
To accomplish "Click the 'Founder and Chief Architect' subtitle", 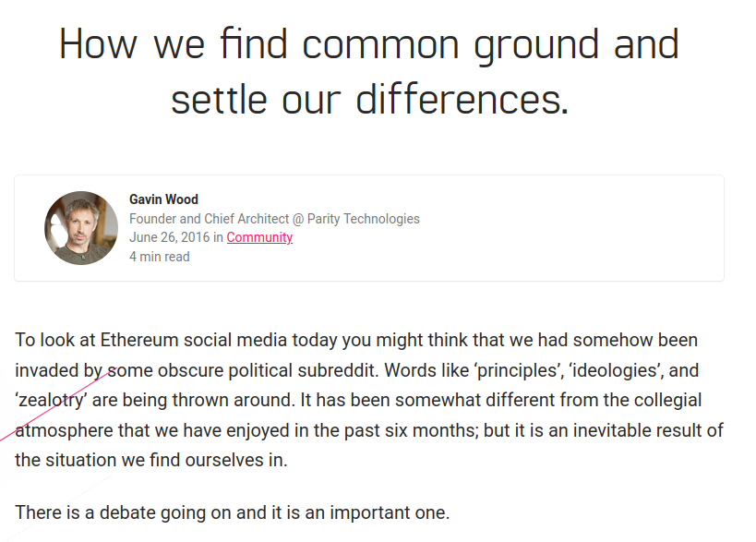I will pyautogui.click(x=207, y=219).
